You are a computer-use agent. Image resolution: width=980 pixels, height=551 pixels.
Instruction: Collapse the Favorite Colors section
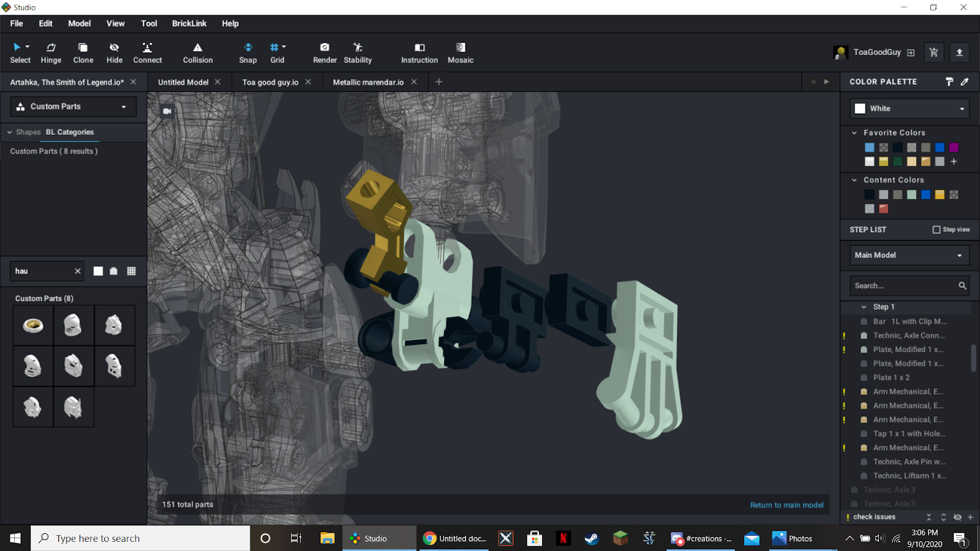click(854, 133)
